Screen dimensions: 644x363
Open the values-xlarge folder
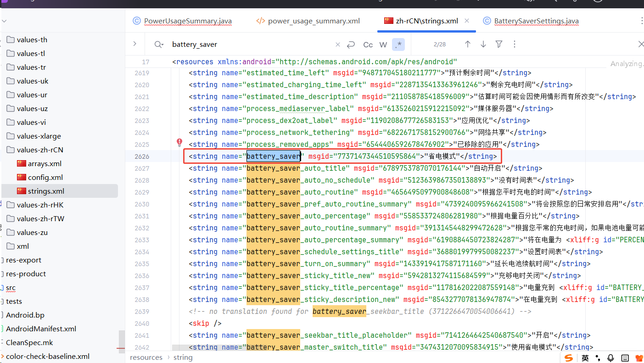[x=34, y=136]
